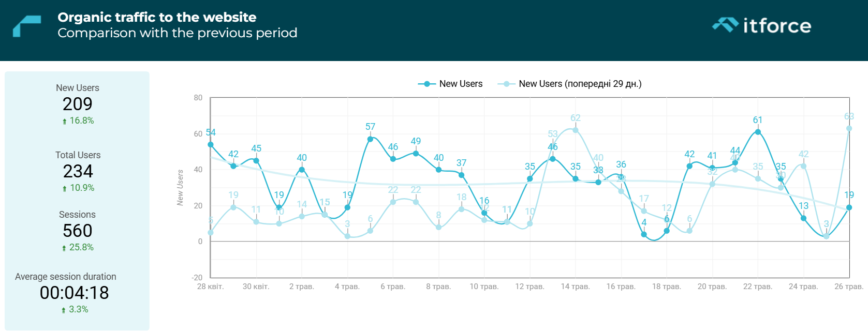Click the New Users 209 scorecard
The image size is (868, 331).
[78, 104]
